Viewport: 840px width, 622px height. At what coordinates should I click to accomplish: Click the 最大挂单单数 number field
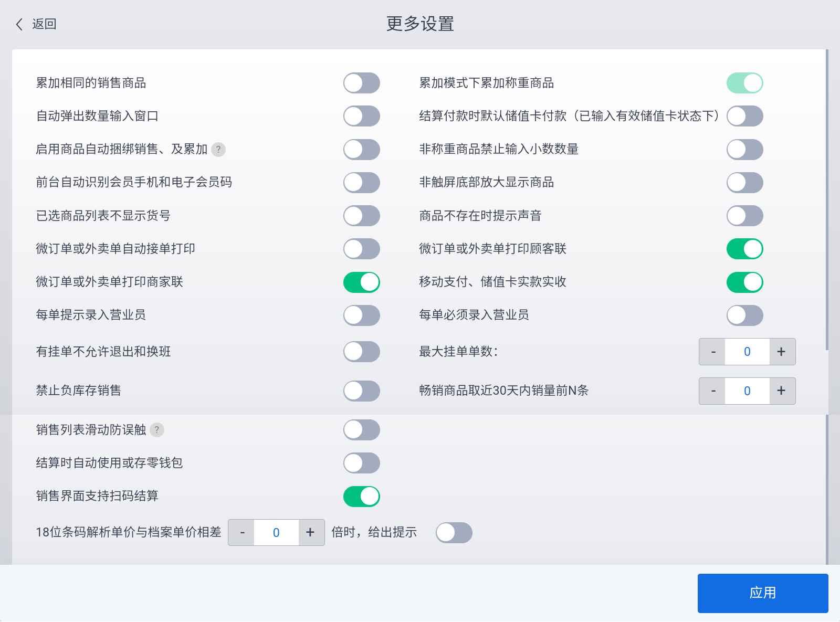pos(747,352)
